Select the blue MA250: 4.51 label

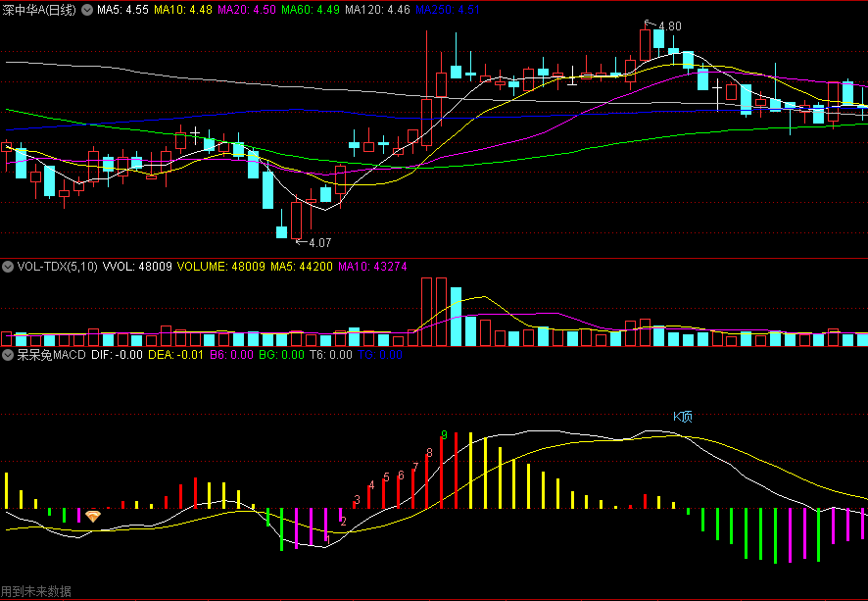pyautogui.click(x=448, y=10)
